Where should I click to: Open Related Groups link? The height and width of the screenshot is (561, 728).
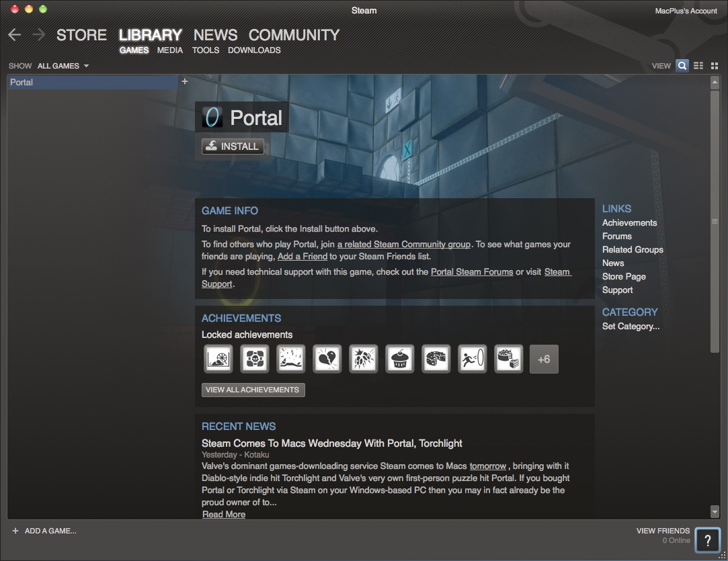pyautogui.click(x=633, y=250)
